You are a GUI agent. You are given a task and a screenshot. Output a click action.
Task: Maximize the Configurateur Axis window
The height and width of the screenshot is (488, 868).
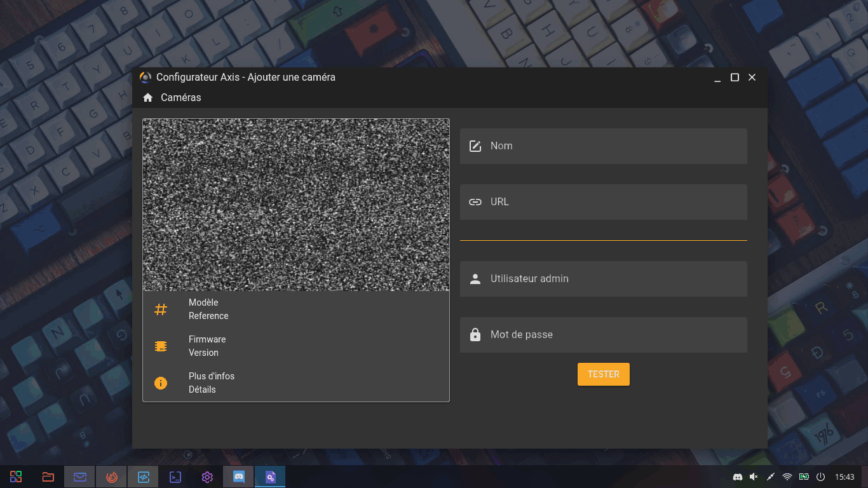point(735,78)
